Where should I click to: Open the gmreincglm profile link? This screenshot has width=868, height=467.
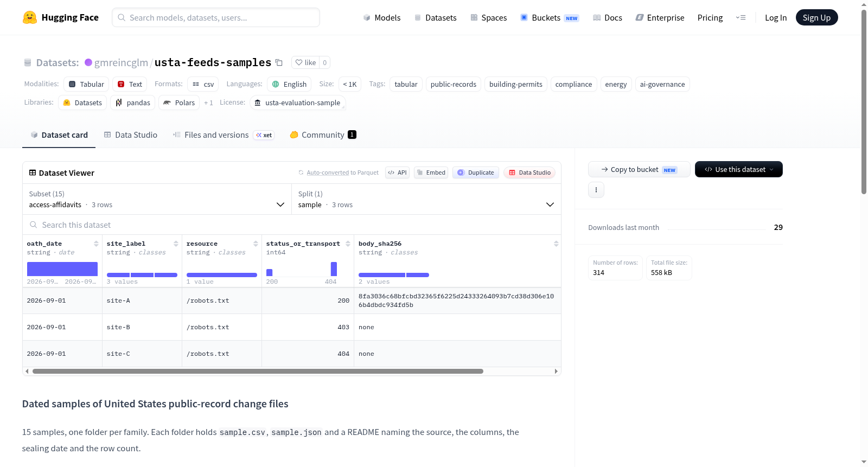coord(121,62)
